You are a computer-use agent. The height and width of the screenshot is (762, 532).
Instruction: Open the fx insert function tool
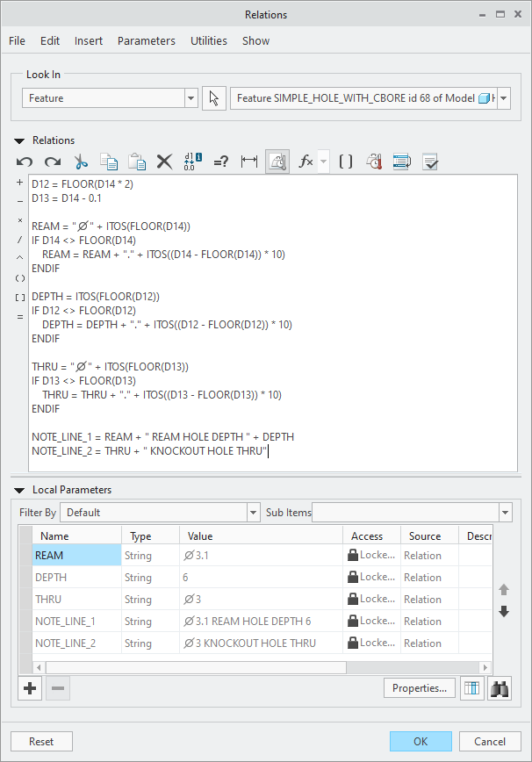click(x=306, y=162)
